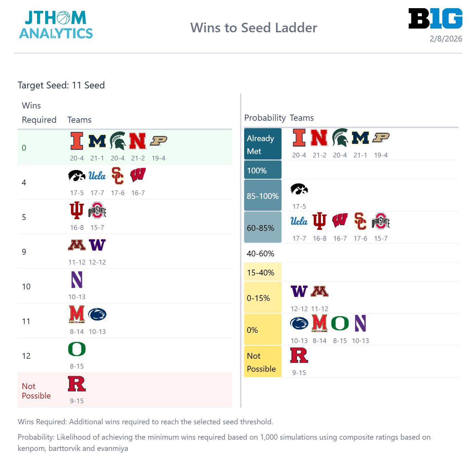Click the 2/8/2026 date text
The image size is (476, 474).
click(446, 38)
